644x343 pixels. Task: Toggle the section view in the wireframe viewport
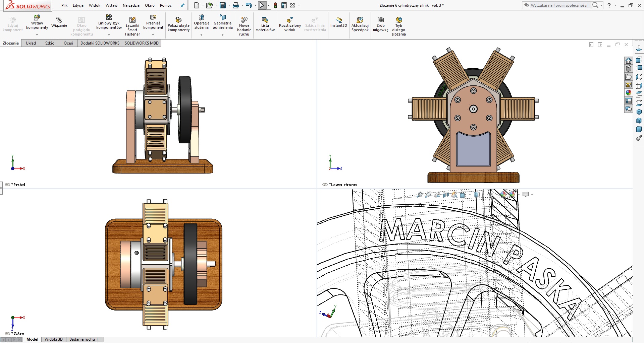(445, 194)
